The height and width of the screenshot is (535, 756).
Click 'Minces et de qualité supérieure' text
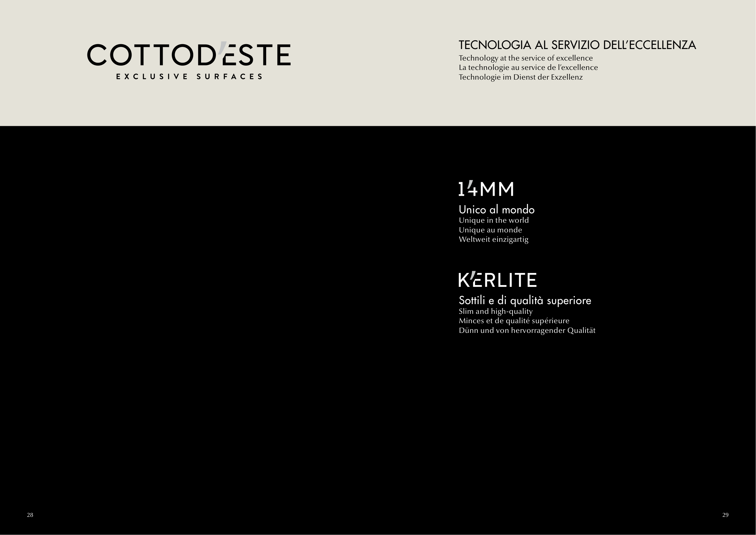(514, 321)
